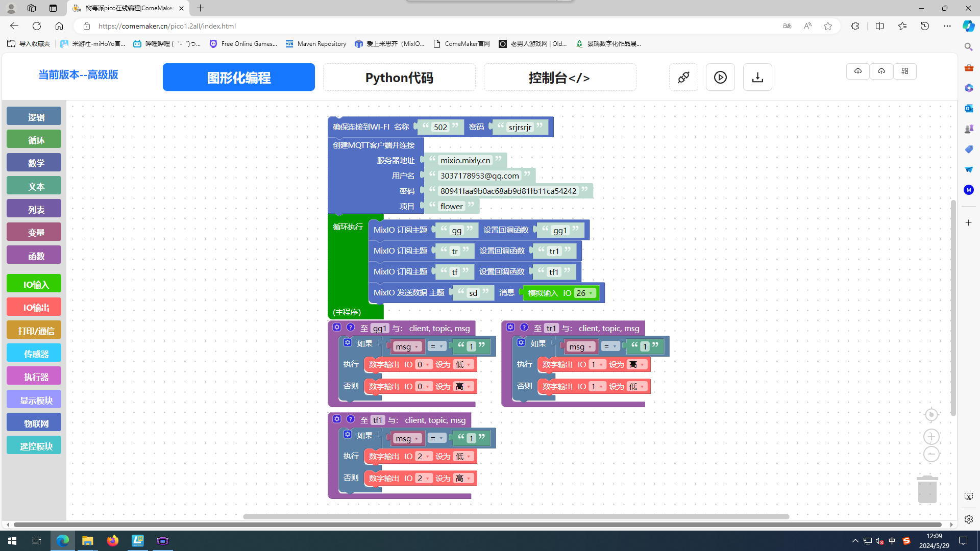Open the 逻辑 block category
980x551 pixels.
click(34, 117)
